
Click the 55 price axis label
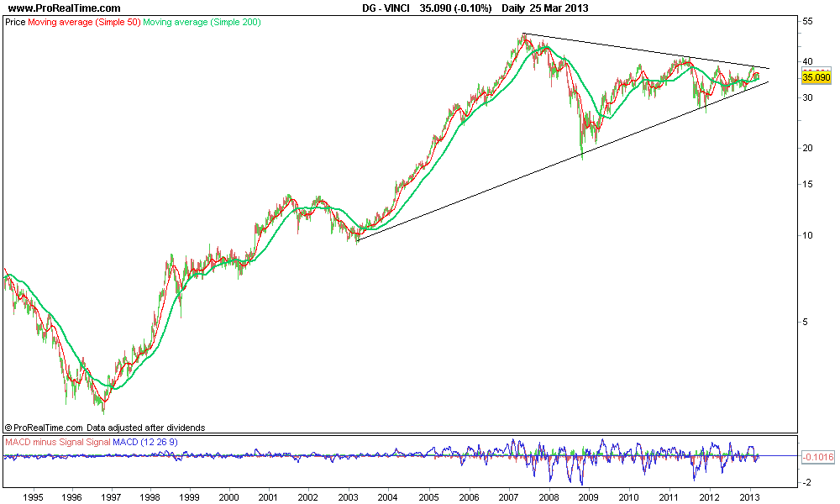[807, 21]
